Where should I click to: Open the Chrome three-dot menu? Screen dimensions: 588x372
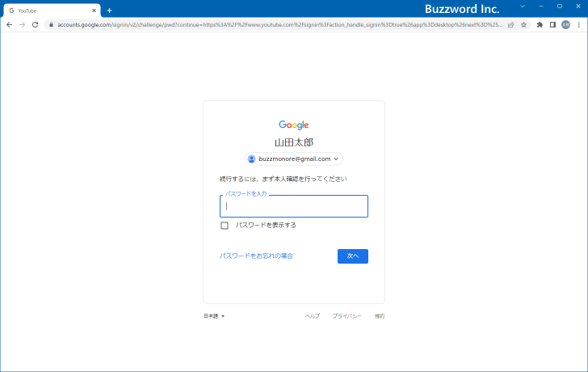pyautogui.click(x=579, y=25)
